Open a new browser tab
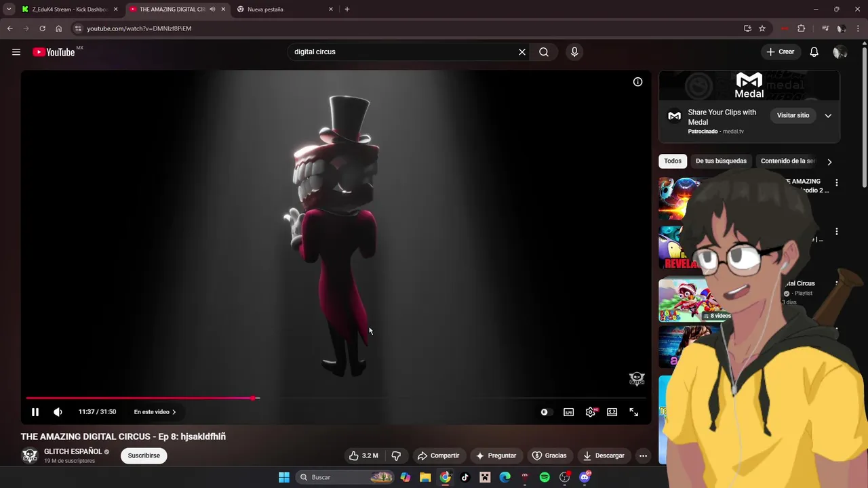This screenshot has height=488, width=868. click(347, 9)
